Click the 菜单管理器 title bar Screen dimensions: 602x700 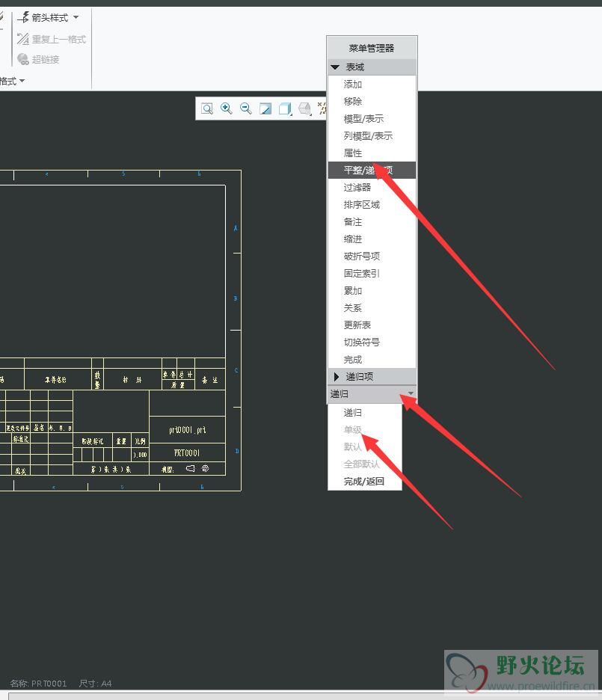pos(372,48)
